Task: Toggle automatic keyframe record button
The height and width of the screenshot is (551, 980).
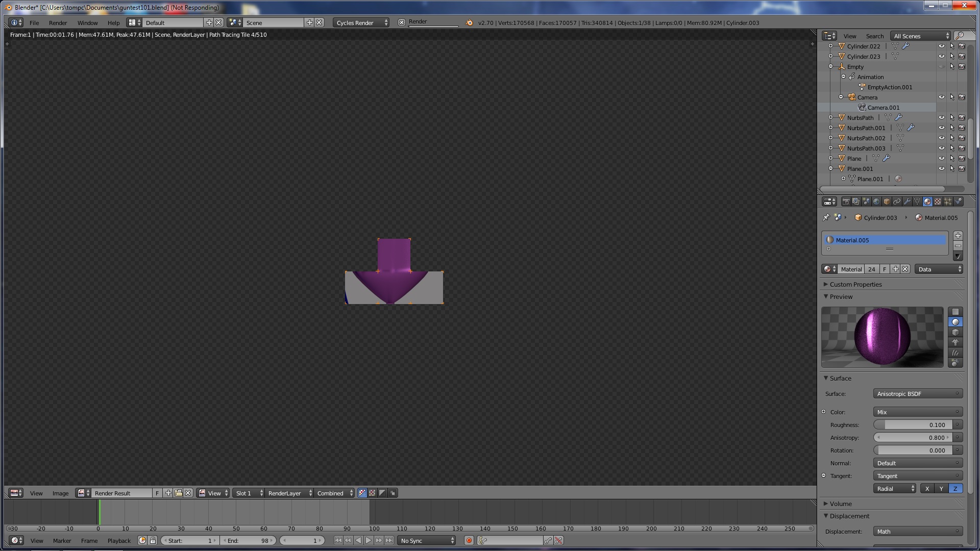Action: (x=469, y=540)
